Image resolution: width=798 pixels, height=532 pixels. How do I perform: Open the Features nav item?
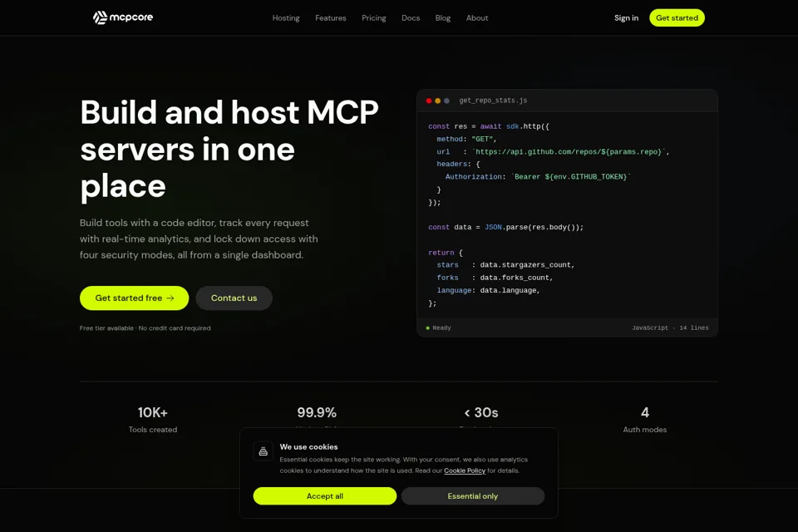pyautogui.click(x=330, y=17)
